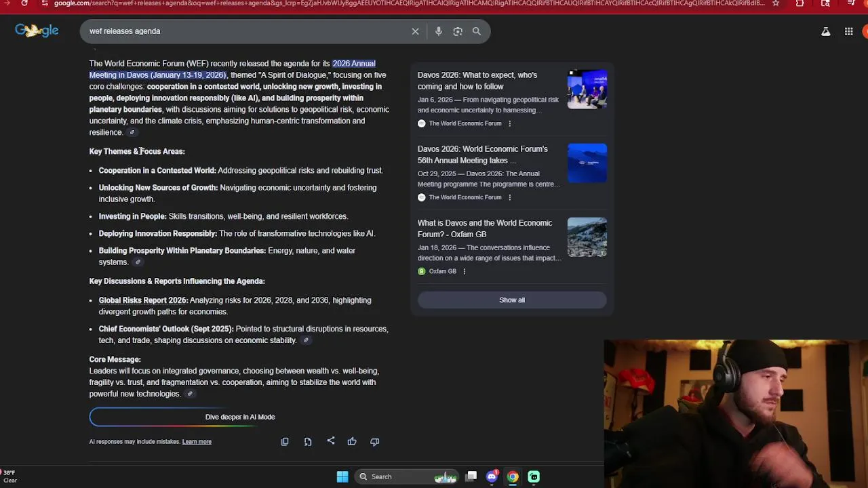Click 'Investing in People:' bullet text
Image resolution: width=868 pixels, height=488 pixels.
click(x=132, y=216)
